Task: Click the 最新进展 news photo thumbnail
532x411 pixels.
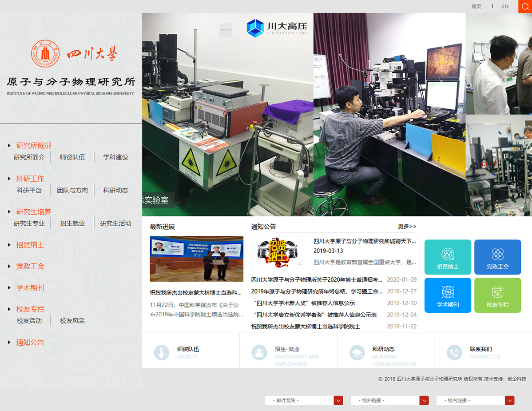Action: point(196,259)
